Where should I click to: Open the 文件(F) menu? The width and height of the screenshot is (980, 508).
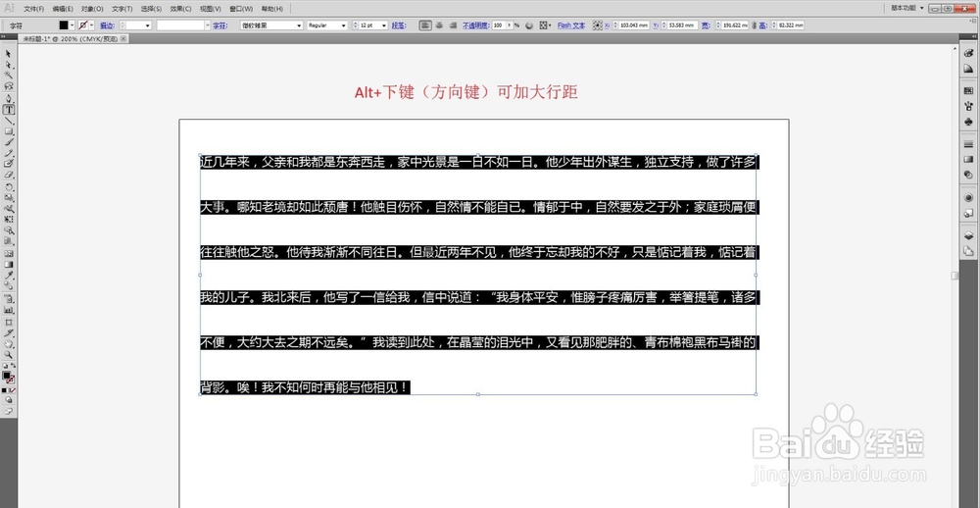(x=33, y=9)
